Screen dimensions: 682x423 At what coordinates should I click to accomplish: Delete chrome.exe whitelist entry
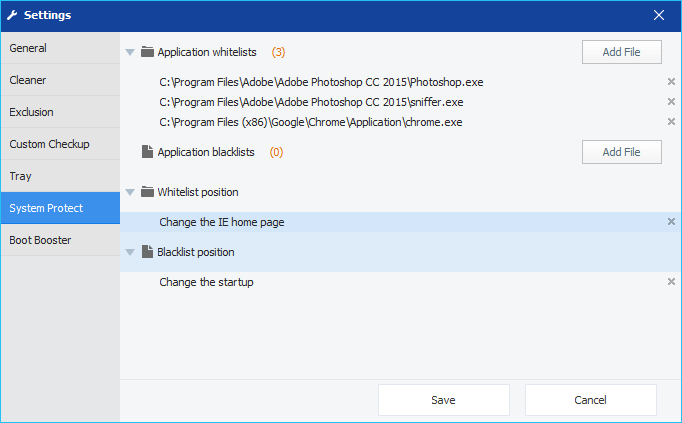[x=671, y=122]
